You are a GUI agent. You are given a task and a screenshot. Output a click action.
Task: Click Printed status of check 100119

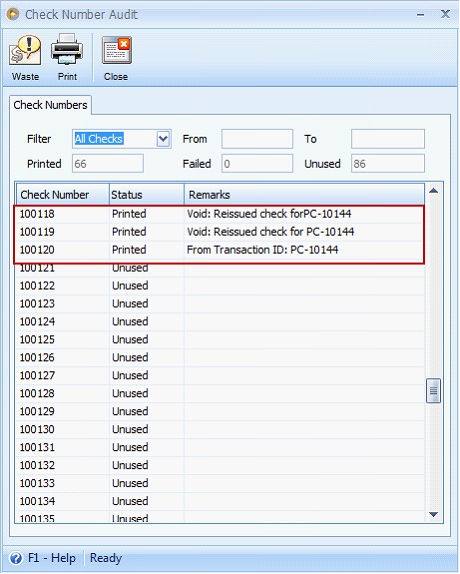(129, 232)
